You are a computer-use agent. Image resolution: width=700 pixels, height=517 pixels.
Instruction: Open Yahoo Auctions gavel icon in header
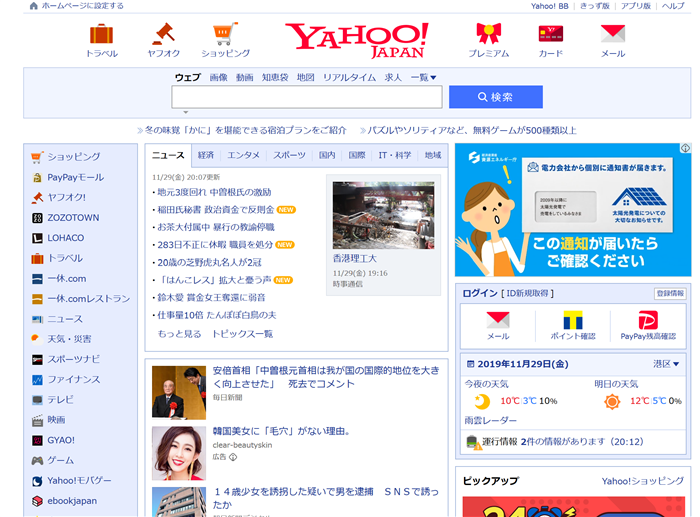click(x=163, y=34)
